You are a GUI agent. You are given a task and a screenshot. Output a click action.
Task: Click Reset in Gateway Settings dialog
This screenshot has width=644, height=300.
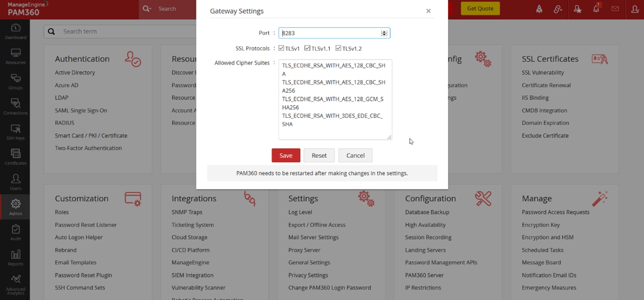click(319, 156)
